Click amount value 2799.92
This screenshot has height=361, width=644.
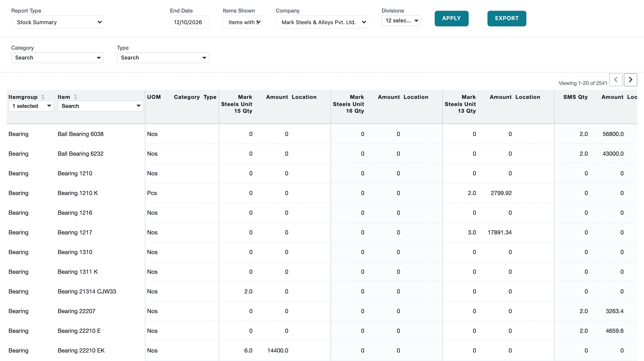tap(501, 193)
